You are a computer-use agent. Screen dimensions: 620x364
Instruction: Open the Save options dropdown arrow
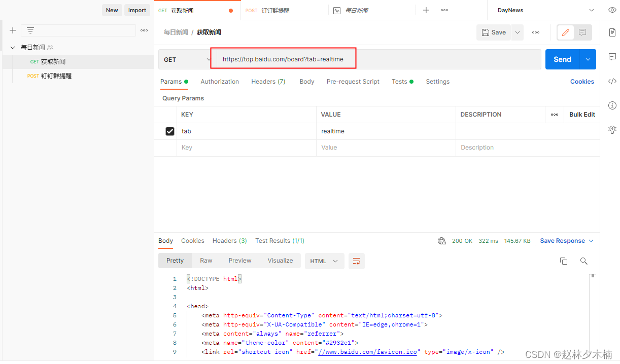click(x=518, y=32)
